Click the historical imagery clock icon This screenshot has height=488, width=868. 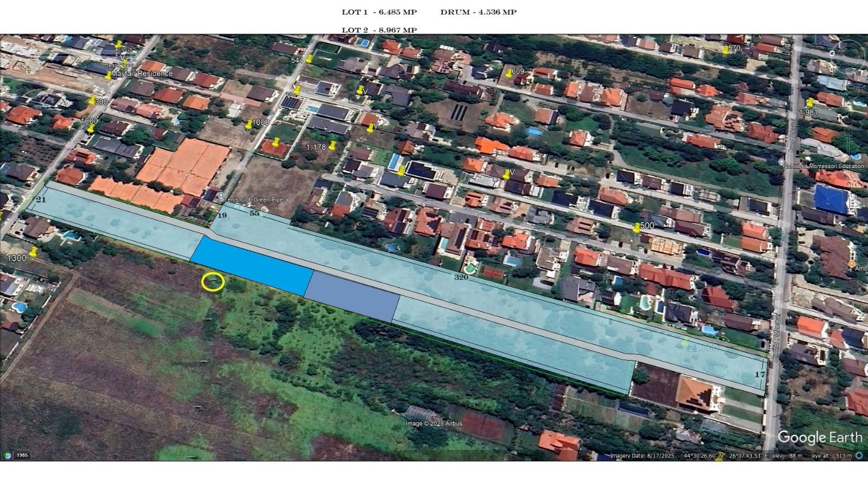pyautogui.click(x=8, y=455)
